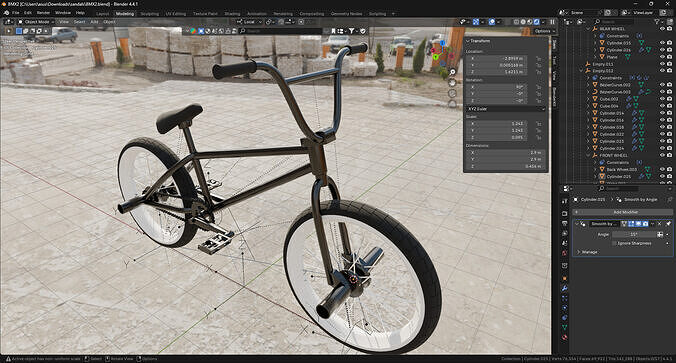Open the World properties tab

pyautogui.click(x=564, y=253)
